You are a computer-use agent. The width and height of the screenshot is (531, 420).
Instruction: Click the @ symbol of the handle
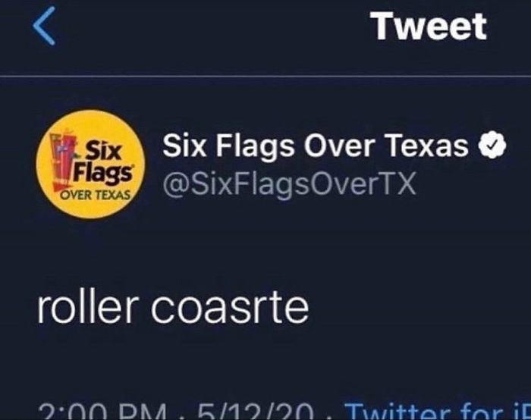pyautogui.click(x=176, y=185)
